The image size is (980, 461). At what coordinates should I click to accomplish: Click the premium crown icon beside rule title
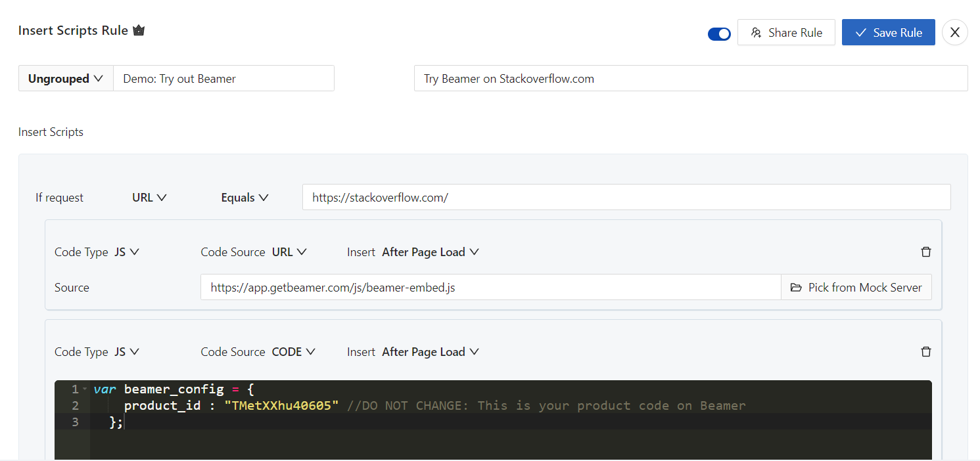139,30
